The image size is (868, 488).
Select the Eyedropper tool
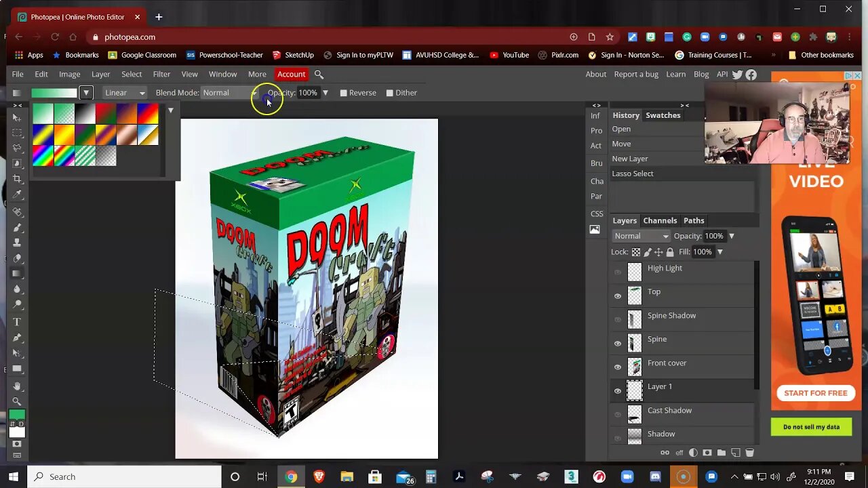coord(18,195)
